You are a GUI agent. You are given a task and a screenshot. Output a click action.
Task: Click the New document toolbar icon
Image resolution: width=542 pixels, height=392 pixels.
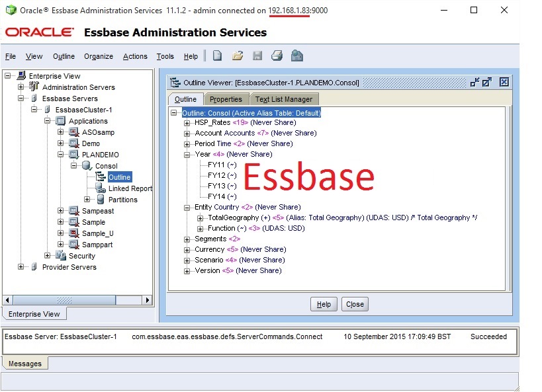point(217,56)
